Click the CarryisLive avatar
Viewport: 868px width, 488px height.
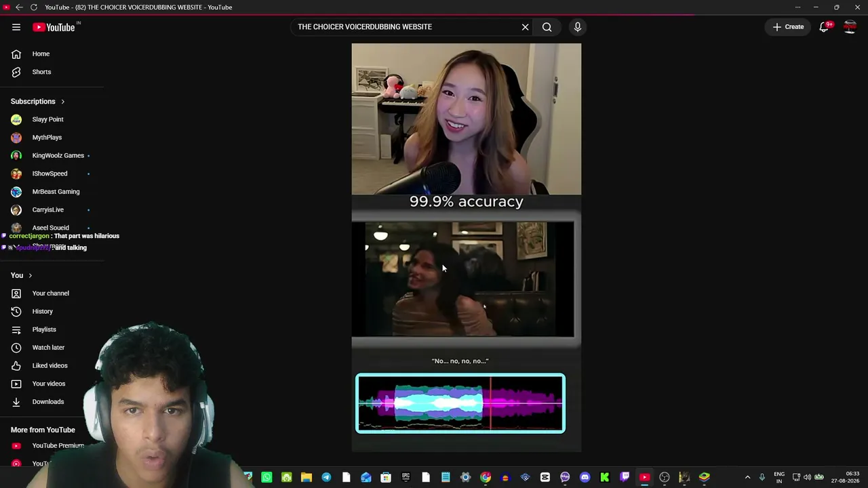click(16, 210)
